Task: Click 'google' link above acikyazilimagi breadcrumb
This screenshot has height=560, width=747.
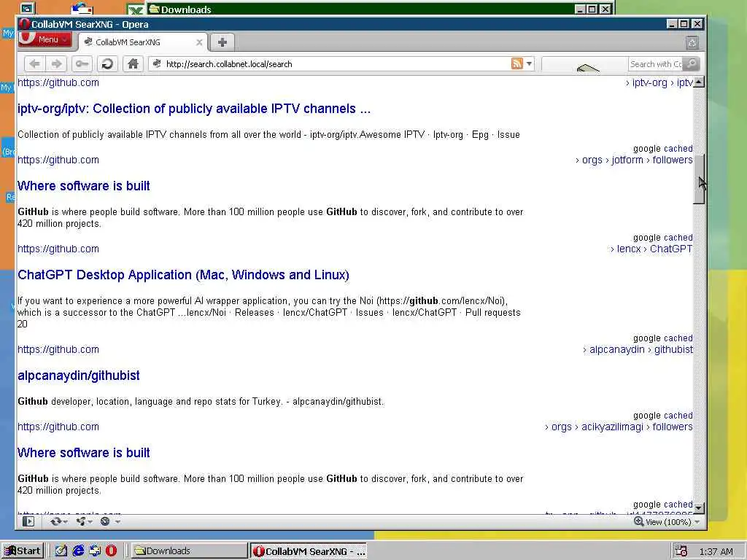Action: click(646, 415)
